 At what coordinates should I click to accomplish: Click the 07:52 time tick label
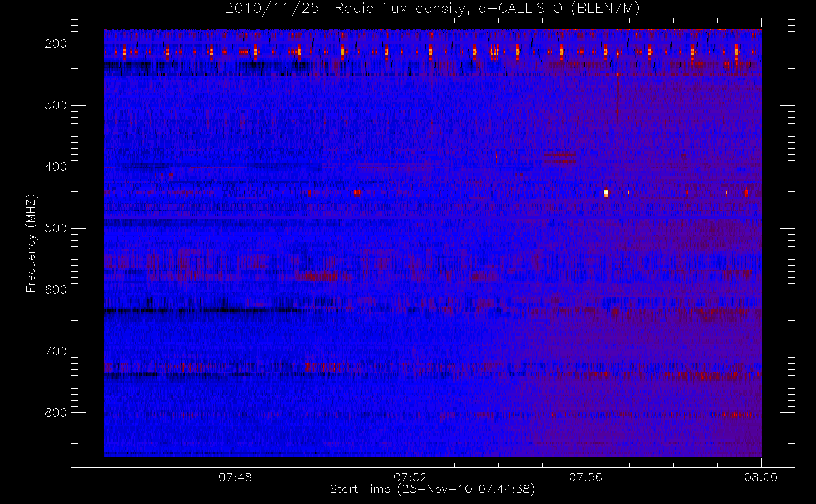coord(411,477)
